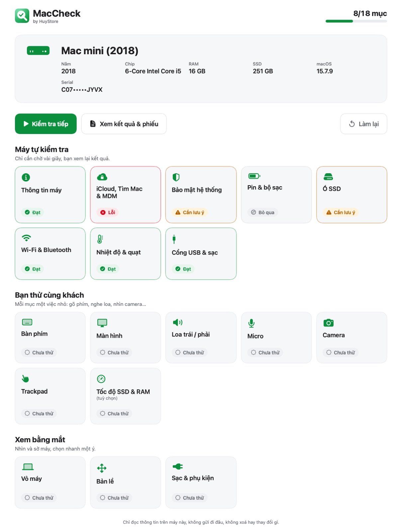
Task: Click the Micro microphone icon
Action: (251, 323)
